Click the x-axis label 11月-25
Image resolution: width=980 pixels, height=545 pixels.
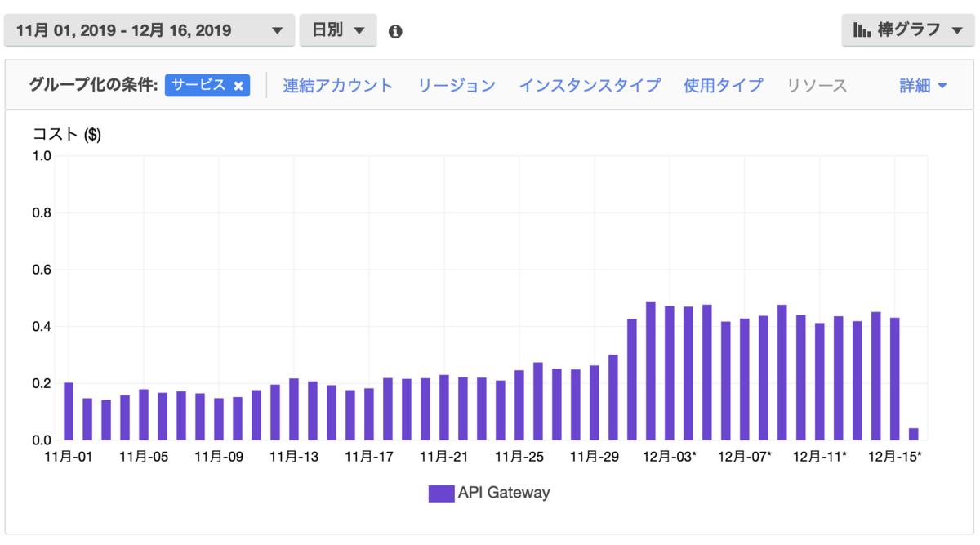coord(519,456)
